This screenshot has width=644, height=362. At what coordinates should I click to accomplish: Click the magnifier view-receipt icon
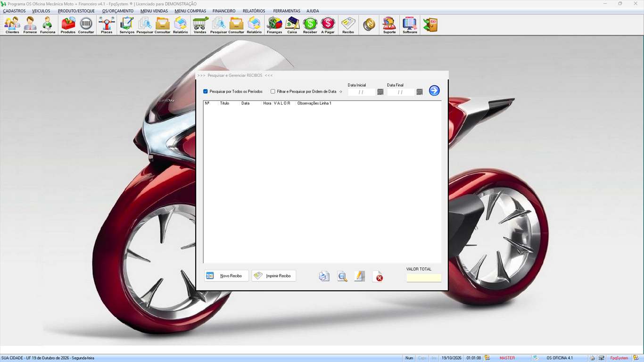(x=342, y=276)
